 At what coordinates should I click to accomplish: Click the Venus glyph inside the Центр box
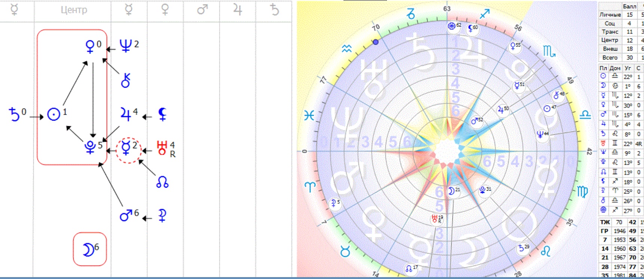(90, 47)
